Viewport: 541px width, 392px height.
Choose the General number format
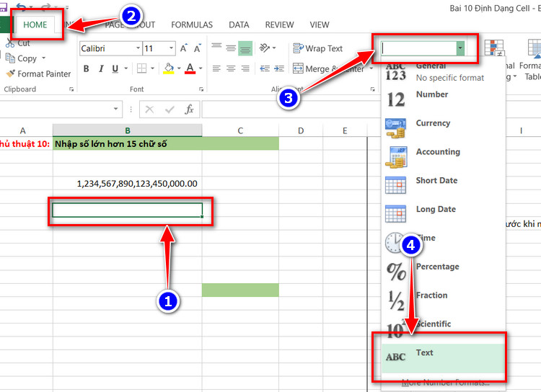click(x=444, y=72)
